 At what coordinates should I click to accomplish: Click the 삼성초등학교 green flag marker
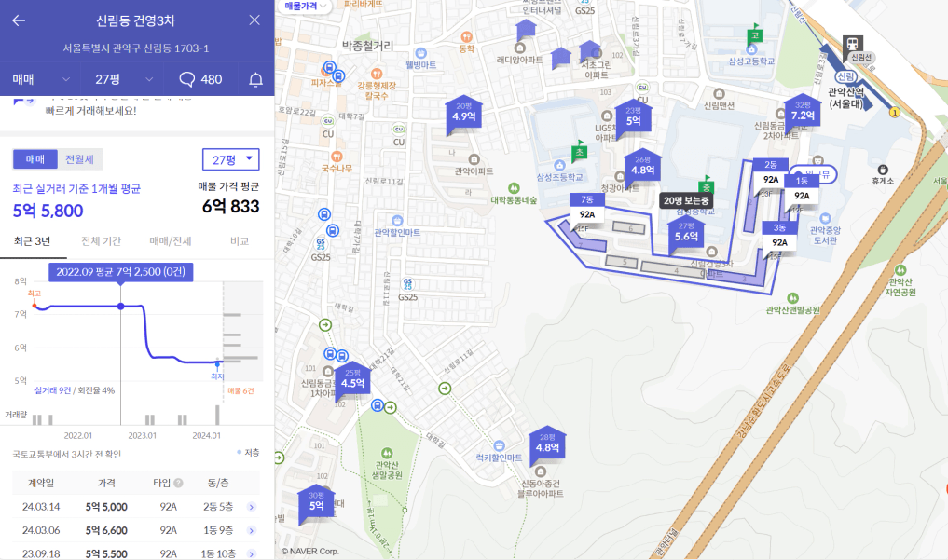[579, 151]
